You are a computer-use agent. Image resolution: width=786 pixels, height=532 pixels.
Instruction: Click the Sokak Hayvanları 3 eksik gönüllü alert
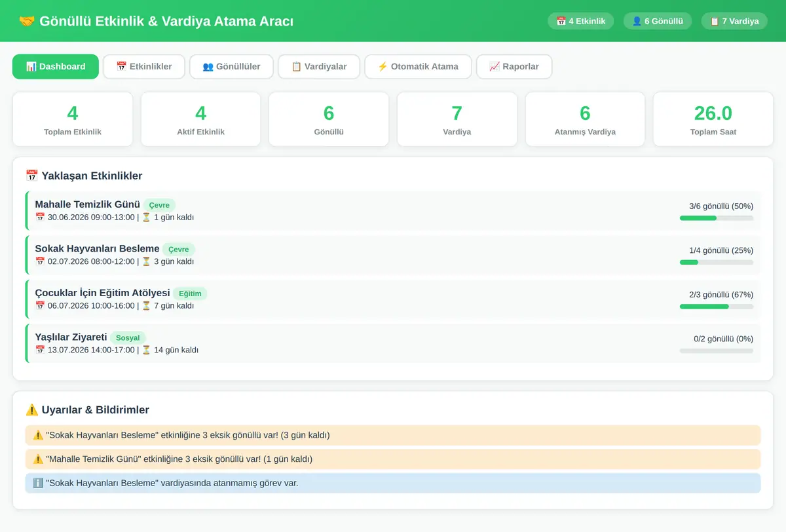(x=393, y=436)
